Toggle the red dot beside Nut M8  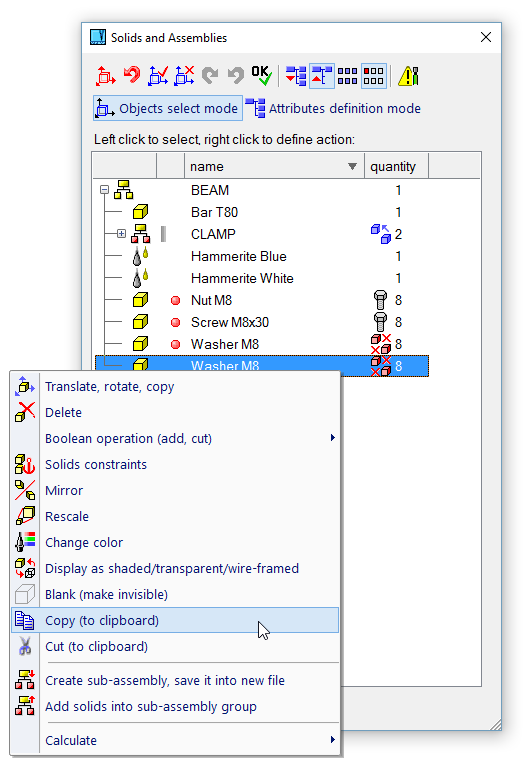(x=176, y=300)
